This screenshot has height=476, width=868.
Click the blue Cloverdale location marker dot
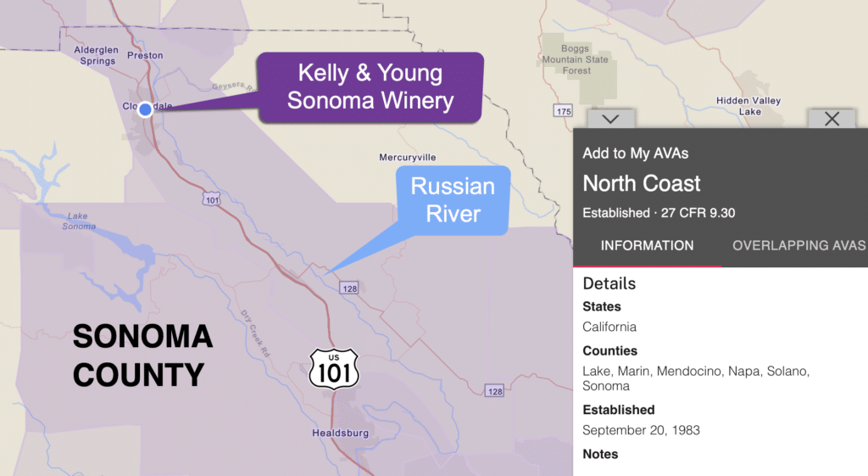point(146,109)
